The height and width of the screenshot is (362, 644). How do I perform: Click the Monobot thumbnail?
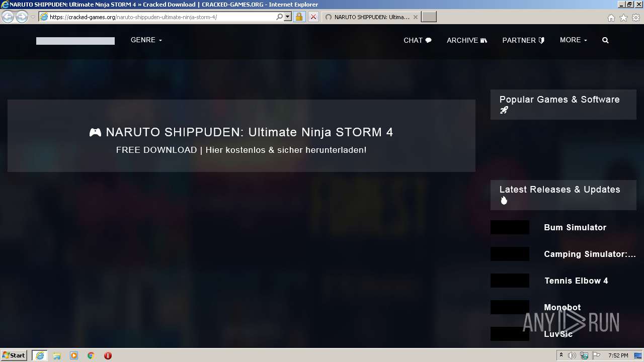click(x=510, y=307)
